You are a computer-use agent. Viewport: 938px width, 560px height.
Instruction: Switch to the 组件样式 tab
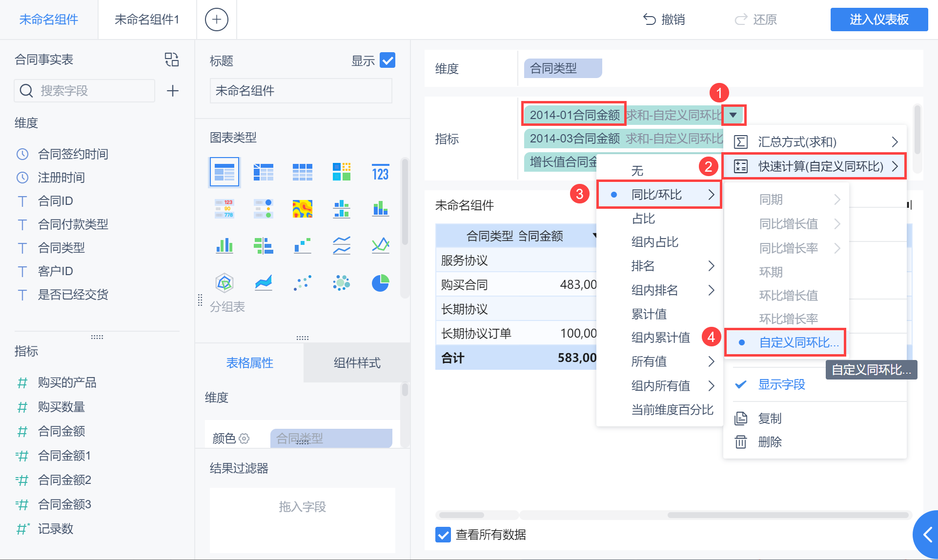point(357,363)
